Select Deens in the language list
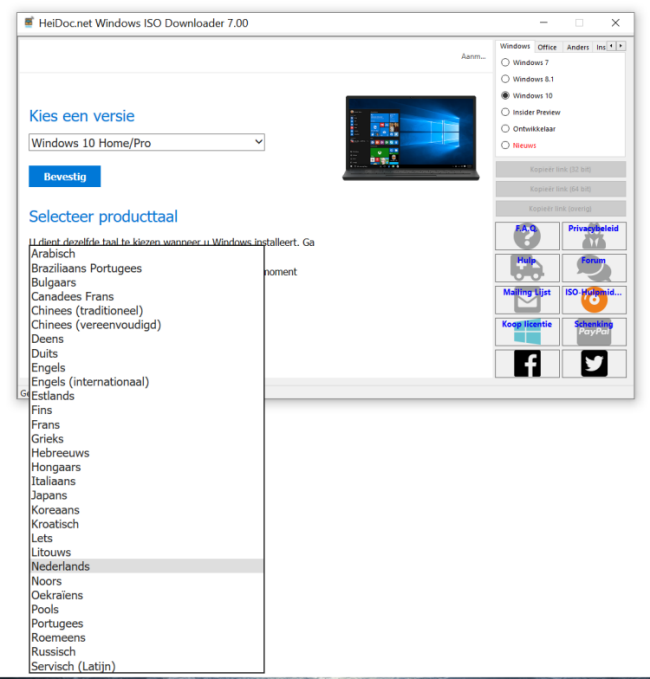 [147, 339]
